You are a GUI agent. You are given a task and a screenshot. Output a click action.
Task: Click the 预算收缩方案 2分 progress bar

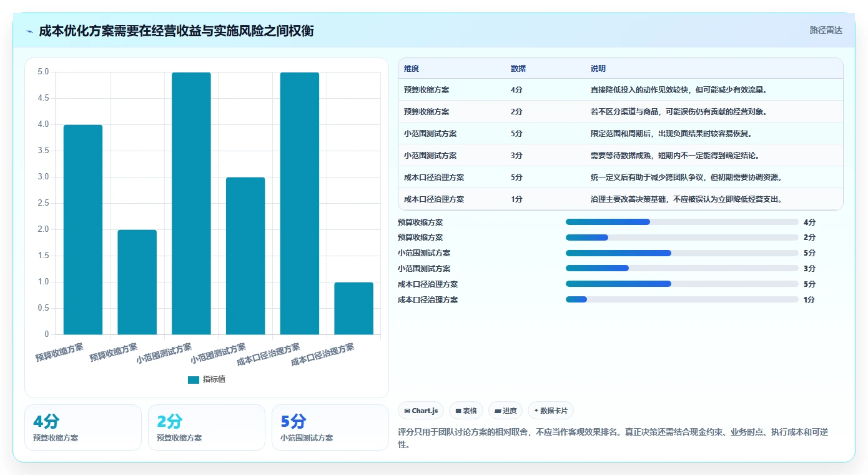682,237
